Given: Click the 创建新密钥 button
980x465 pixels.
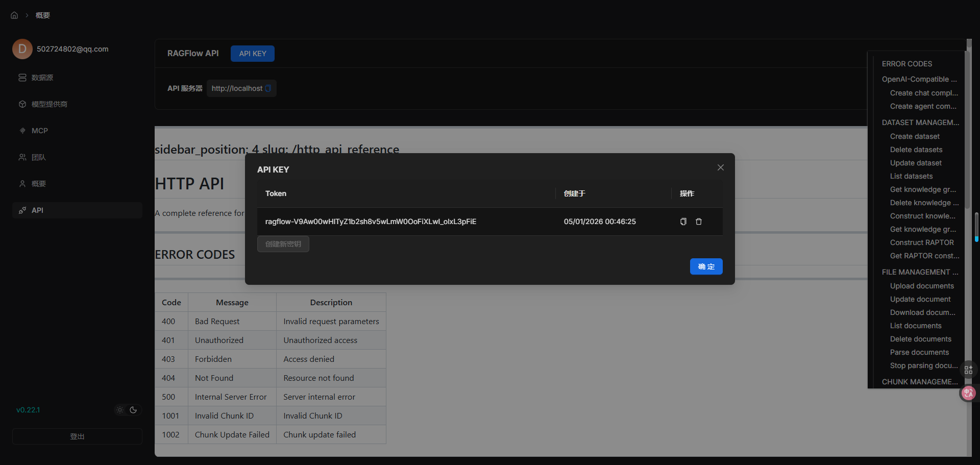Looking at the screenshot, I should point(283,244).
